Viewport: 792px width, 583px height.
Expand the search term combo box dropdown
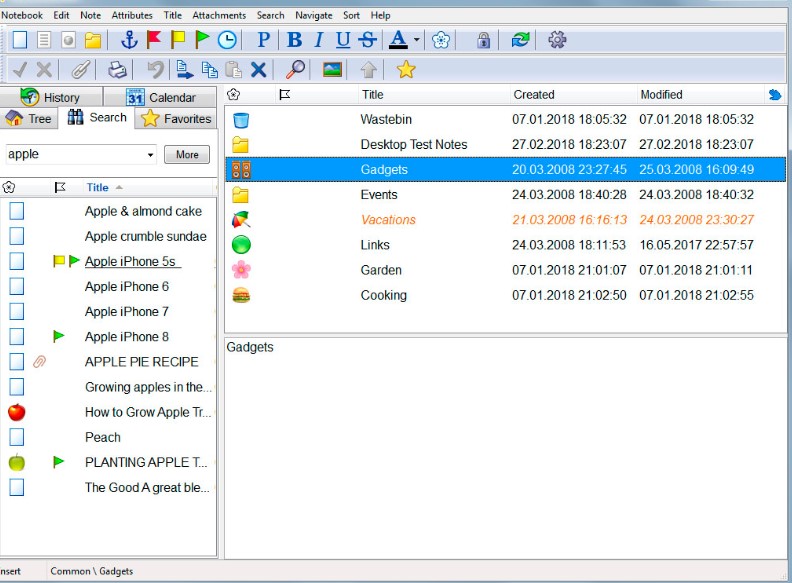pyautogui.click(x=151, y=155)
